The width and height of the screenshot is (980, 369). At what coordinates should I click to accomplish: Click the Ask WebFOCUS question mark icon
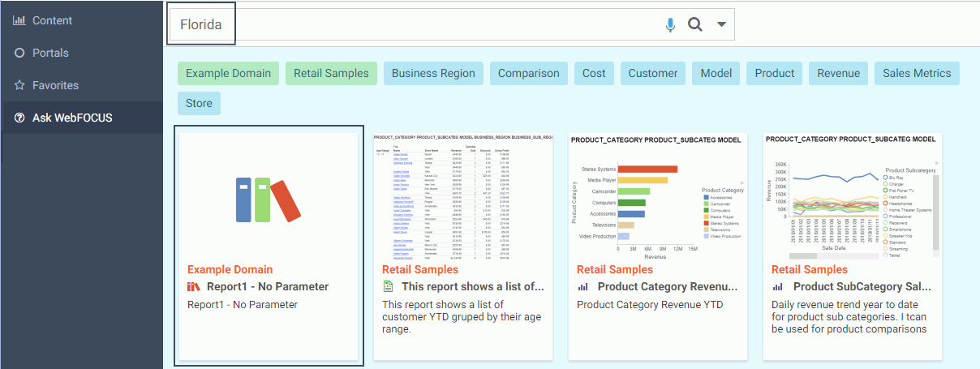(19, 118)
